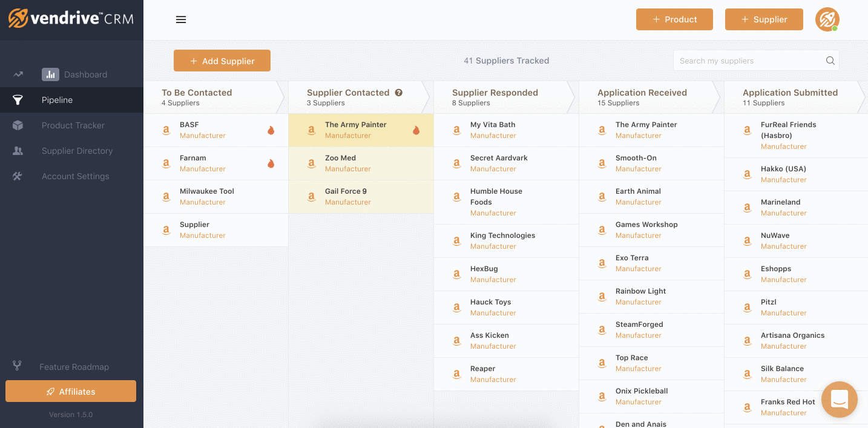Click the hamburger menu icon

pos(180,19)
